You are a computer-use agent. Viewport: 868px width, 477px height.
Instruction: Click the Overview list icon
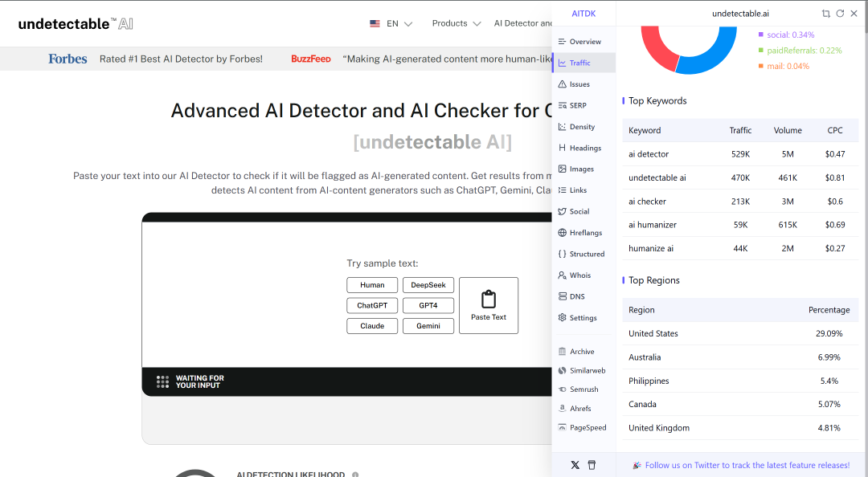563,42
